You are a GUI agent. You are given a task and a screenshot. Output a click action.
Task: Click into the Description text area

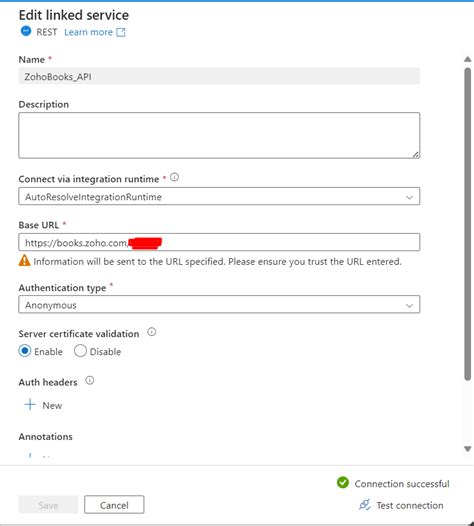219,135
